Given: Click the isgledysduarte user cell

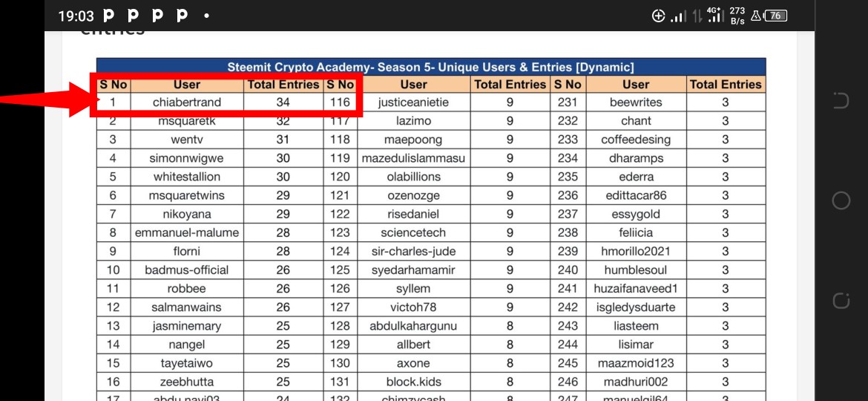Looking at the screenshot, I should click(x=636, y=307).
